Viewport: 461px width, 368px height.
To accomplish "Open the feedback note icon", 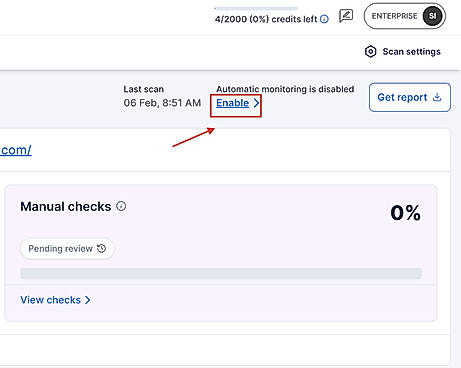I will tap(346, 16).
